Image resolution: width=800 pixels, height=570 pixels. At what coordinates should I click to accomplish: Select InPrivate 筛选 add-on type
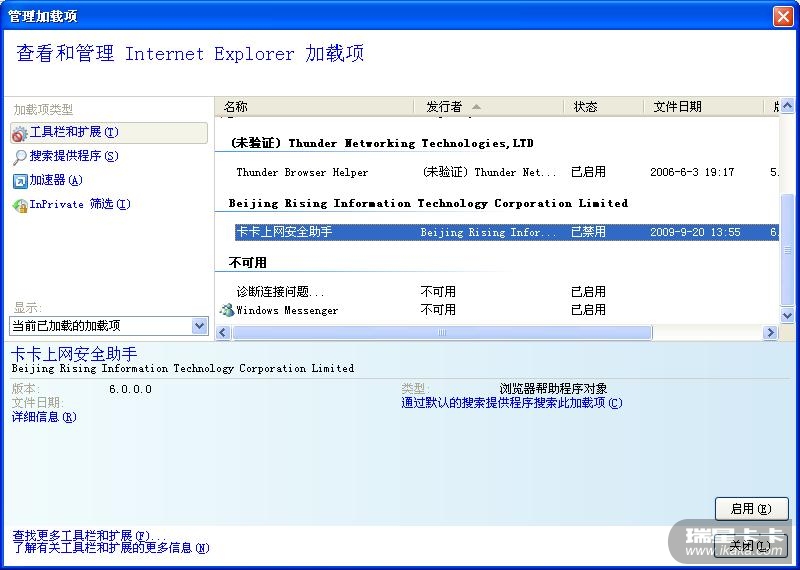(x=80, y=204)
